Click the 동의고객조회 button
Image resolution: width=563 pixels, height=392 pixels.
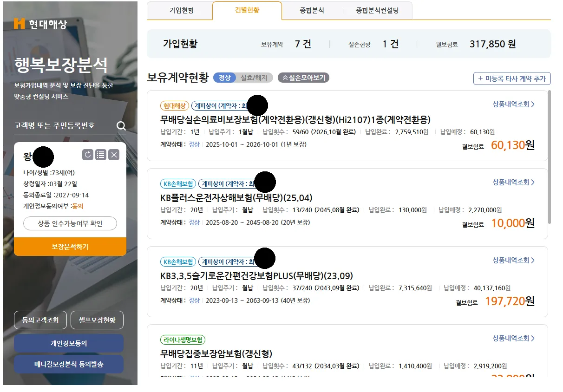point(40,320)
